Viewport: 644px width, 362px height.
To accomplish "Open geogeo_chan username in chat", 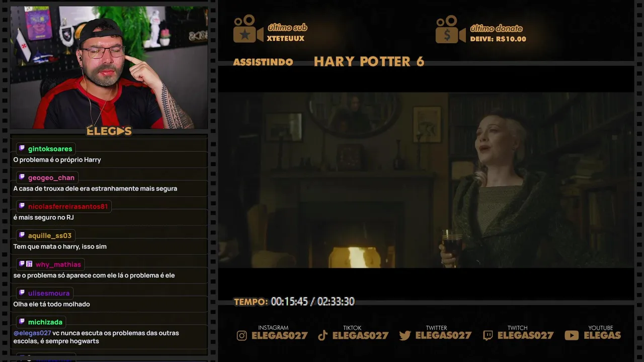I will coord(51,177).
